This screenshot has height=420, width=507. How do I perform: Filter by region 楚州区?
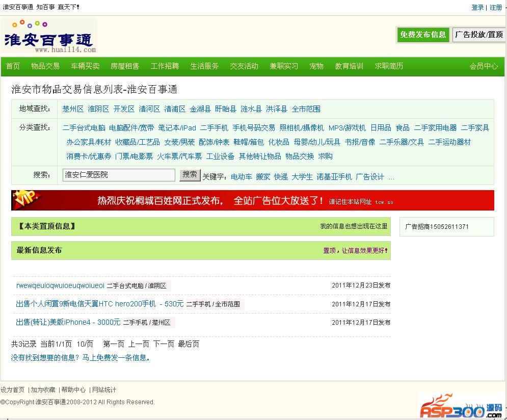pyautogui.click(x=73, y=109)
